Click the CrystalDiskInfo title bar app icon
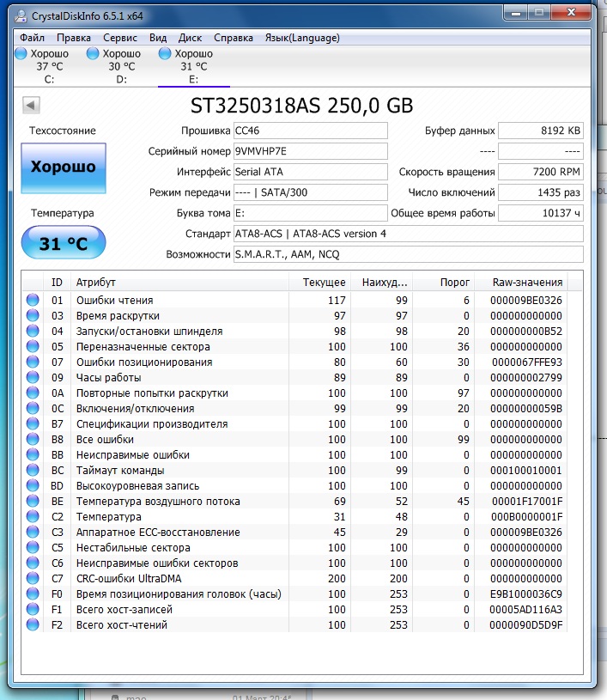The width and height of the screenshot is (607, 700). coord(21,15)
